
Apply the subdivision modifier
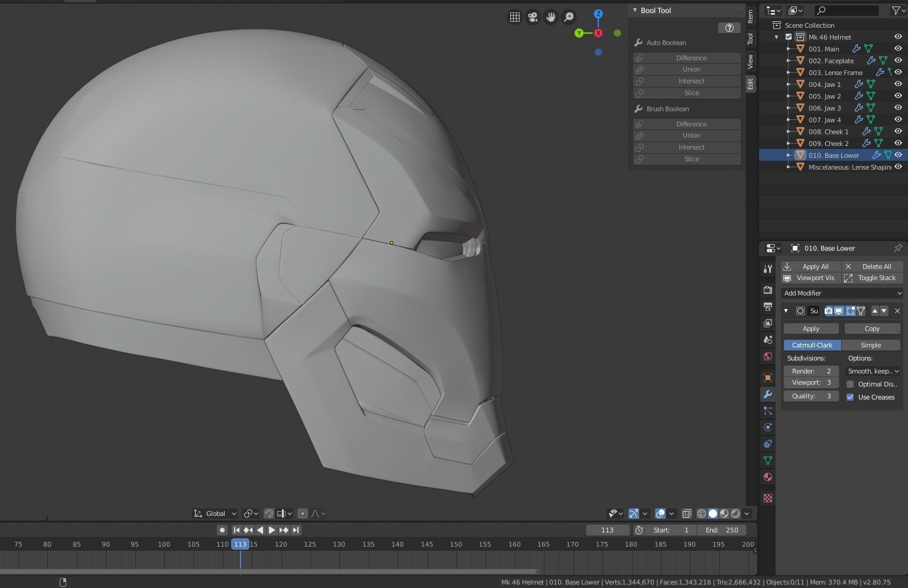811,329
